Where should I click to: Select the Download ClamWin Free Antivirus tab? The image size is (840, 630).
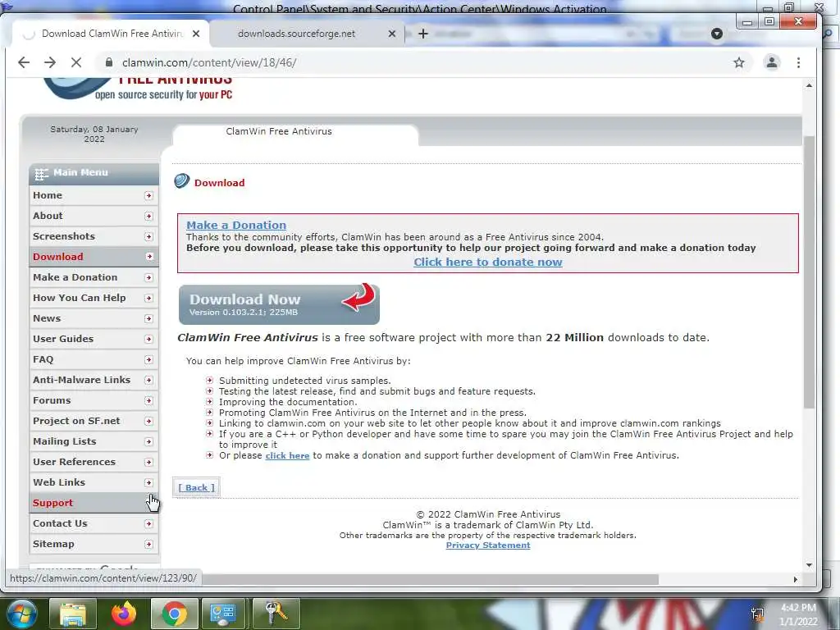click(x=112, y=34)
